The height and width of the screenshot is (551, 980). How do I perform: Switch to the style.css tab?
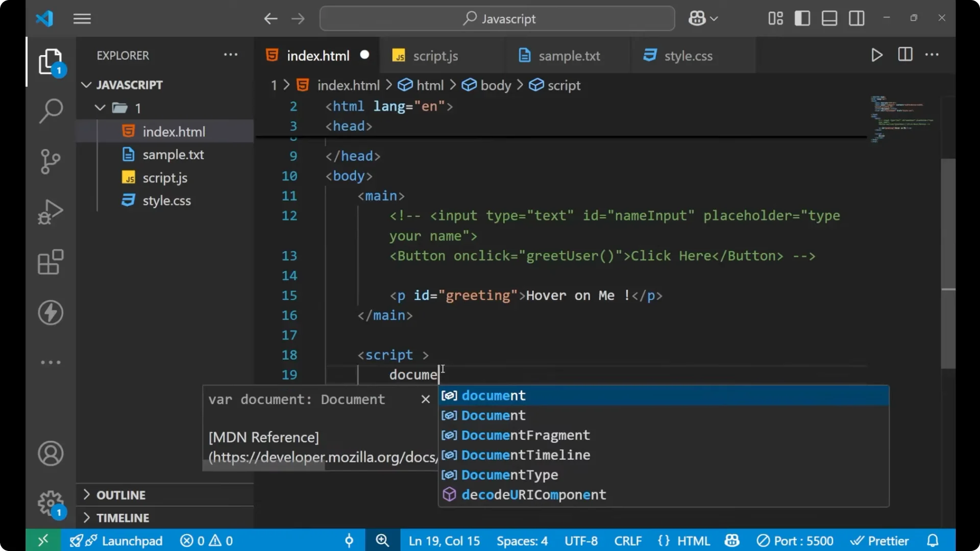[689, 56]
